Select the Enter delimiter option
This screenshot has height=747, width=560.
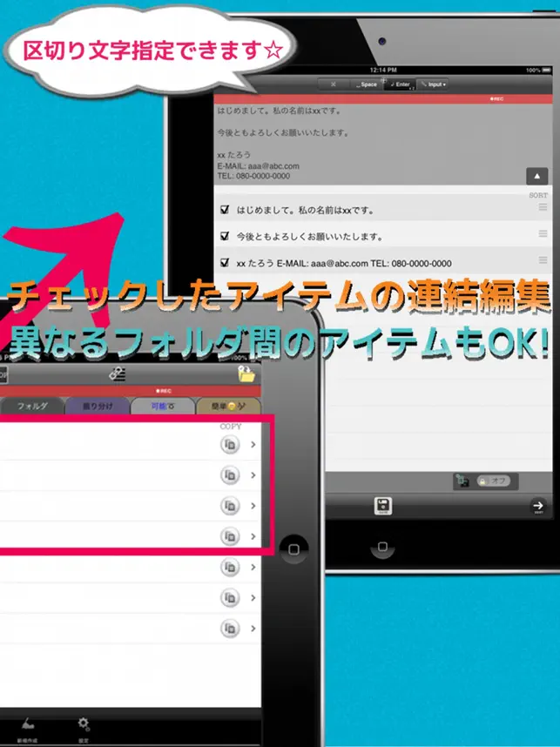[400, 84]
